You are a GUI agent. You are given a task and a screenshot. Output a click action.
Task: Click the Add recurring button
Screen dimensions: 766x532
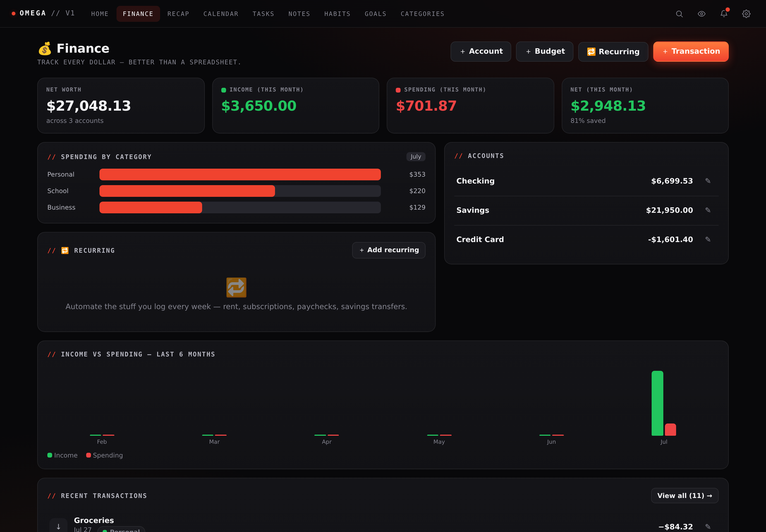click(389, 250)
